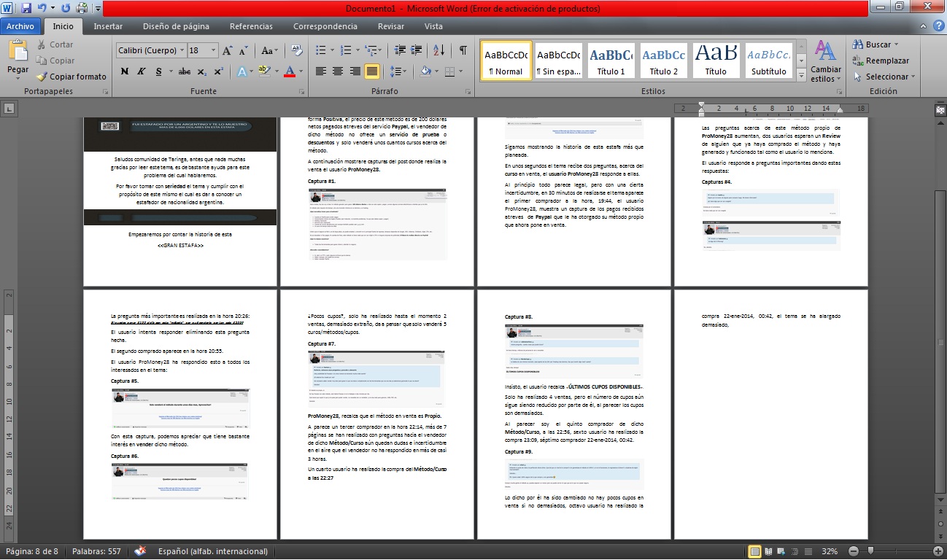Decrease paragraph indent

click(x=398, y=51)
